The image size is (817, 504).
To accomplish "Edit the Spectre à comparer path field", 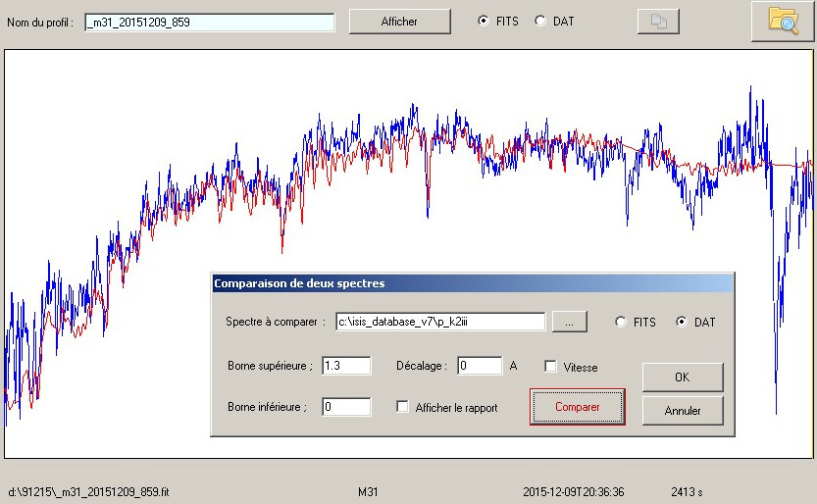I will pos(440,322).
